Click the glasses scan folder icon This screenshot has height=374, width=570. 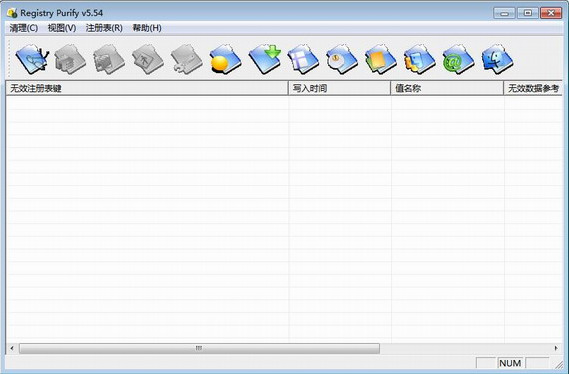(x=32, y=59)
